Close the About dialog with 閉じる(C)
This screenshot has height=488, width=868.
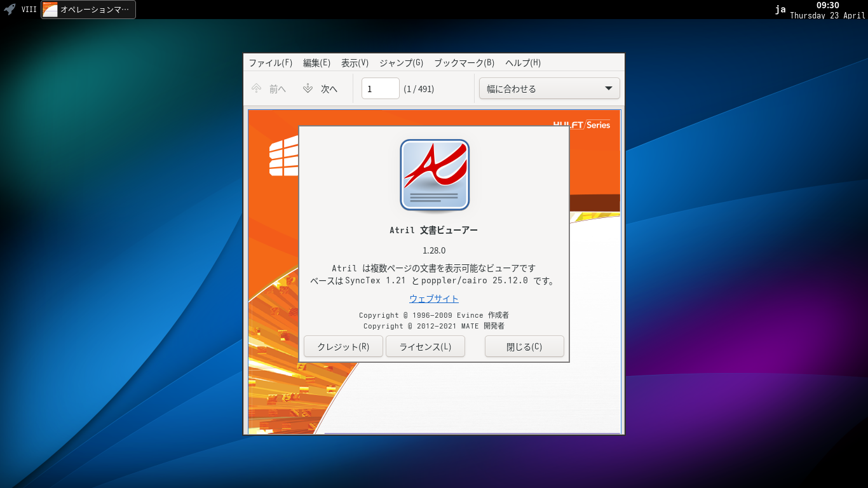(524, 347)
